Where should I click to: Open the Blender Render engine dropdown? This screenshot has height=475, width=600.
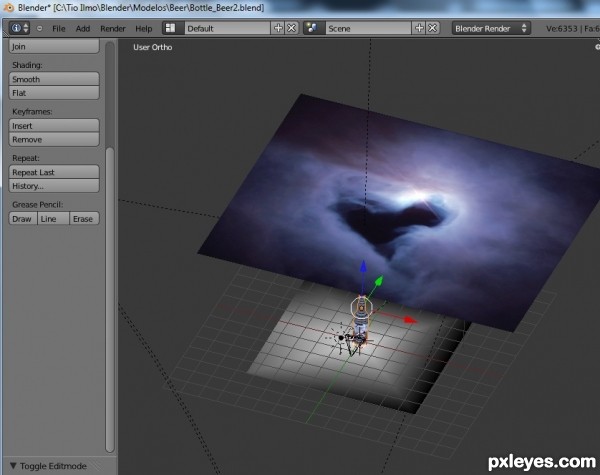(x=491, y=28)
